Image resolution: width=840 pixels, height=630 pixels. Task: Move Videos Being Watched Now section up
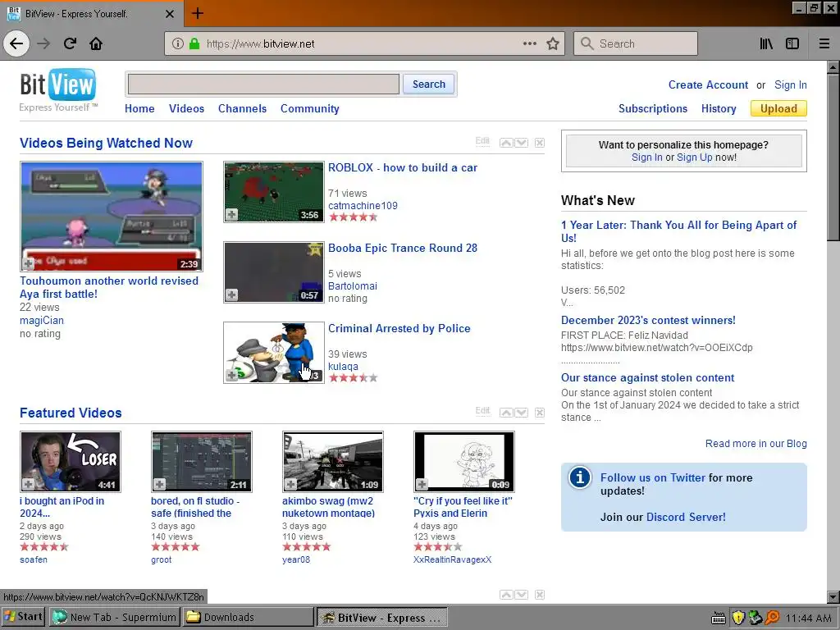click(505, 143)
